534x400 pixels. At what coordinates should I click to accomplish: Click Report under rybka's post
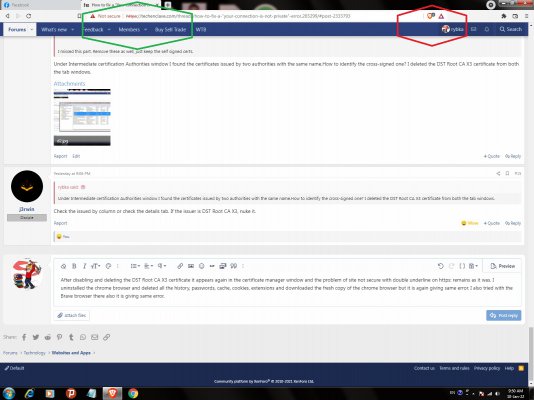(60, 156)
